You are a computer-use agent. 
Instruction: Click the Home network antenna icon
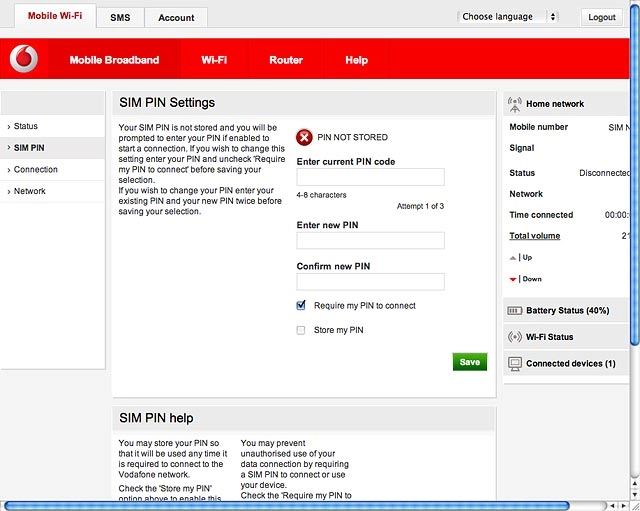coord(515,104)
